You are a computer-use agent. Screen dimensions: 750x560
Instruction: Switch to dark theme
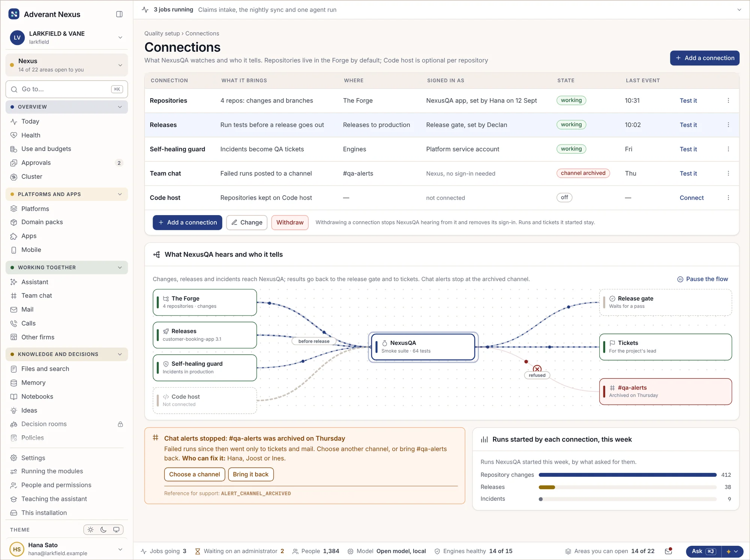(103, 530)
